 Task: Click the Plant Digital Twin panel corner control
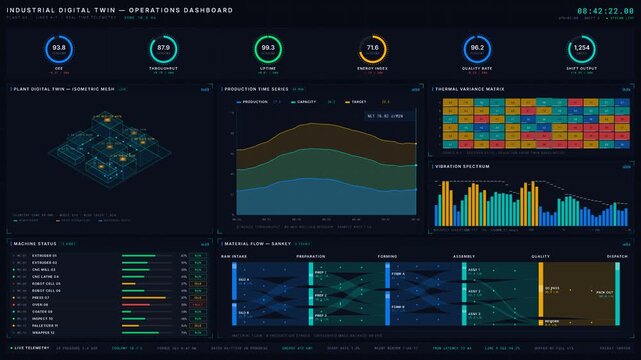205,89
